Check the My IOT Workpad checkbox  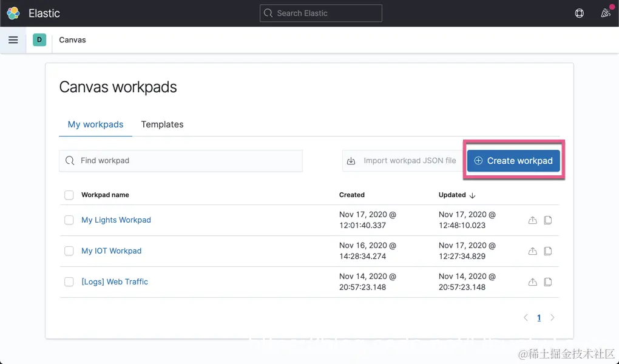pyautogui.click(x=69, y=251)
